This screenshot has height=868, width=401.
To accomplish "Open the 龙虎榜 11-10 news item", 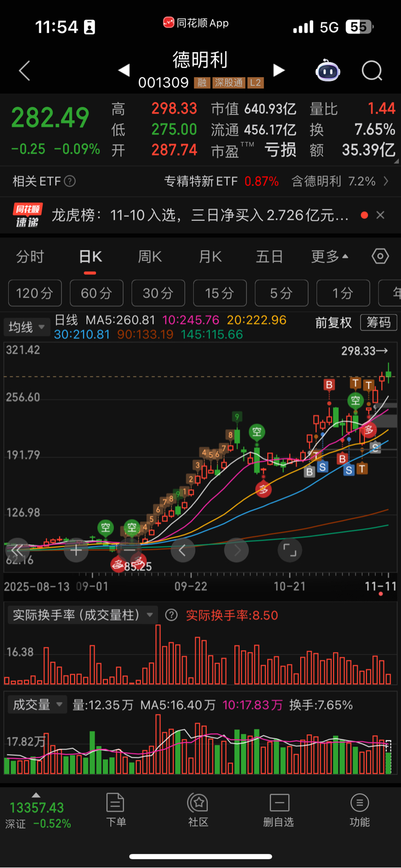I will tap(200, 215).
